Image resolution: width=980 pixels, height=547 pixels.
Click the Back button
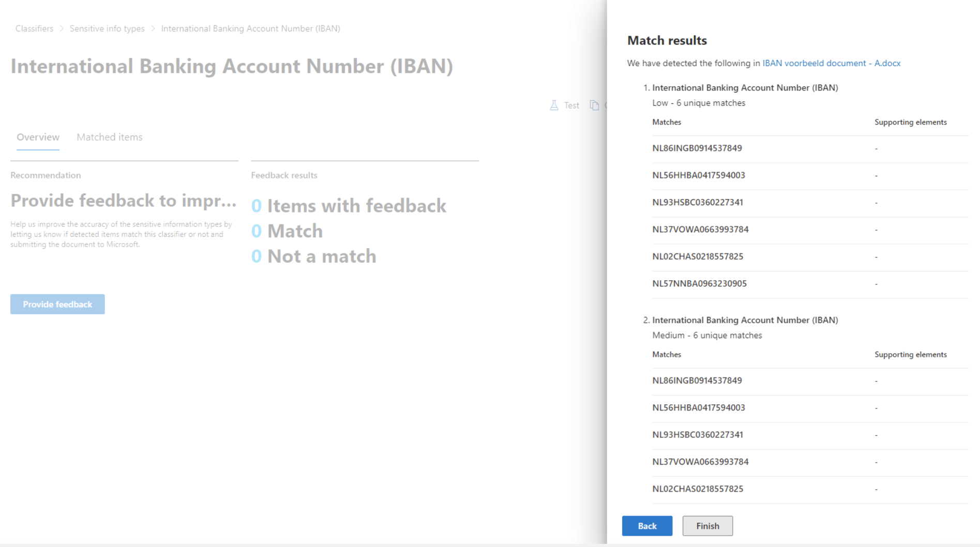(x=647, y=526)
